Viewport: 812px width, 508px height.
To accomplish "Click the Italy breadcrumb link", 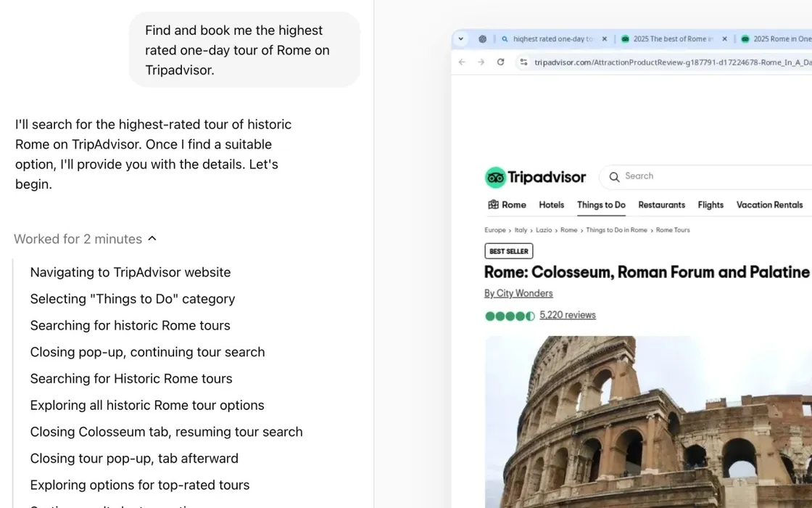I will click(521, 230).
